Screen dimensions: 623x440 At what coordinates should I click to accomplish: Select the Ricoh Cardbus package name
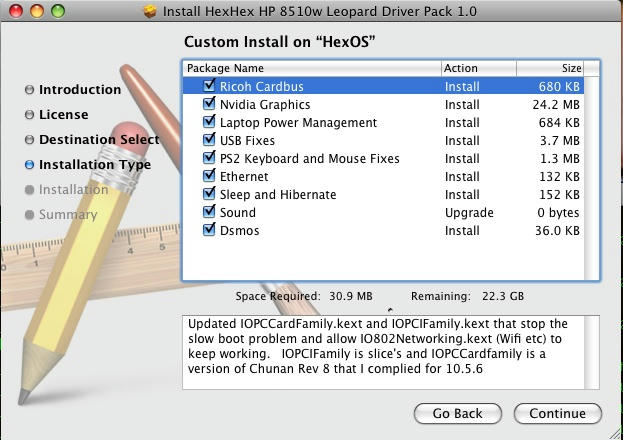[x=261, y=86]
